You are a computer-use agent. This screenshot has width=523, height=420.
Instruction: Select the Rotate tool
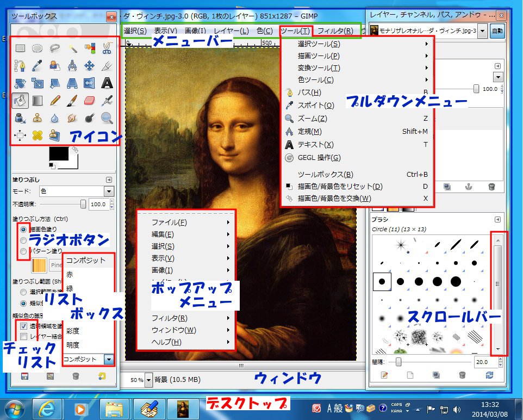[x=20, y=83]
